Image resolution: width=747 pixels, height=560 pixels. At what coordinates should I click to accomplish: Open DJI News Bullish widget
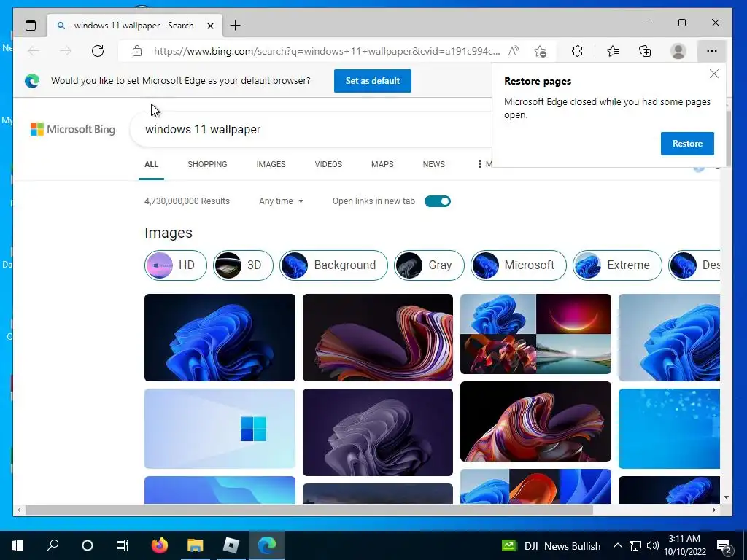tap(551, 545)
